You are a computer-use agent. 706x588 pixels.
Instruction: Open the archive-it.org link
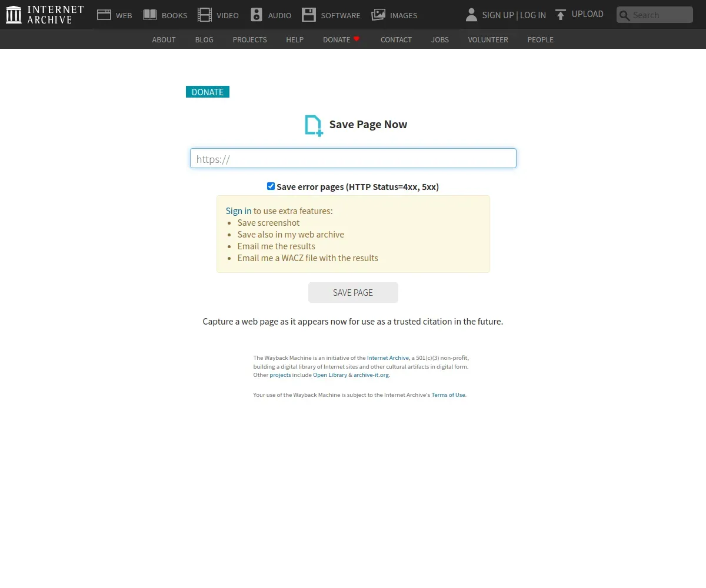click(371, 375)
